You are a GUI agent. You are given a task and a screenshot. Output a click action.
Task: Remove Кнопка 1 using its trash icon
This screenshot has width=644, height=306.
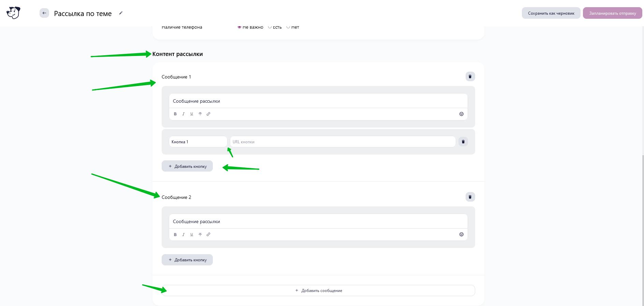[463, 142]
